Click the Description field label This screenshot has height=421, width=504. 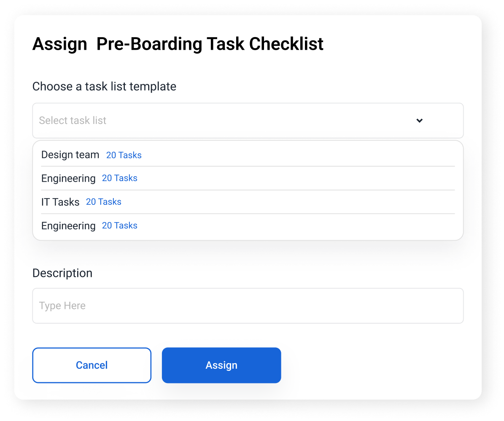click(62, 274)
